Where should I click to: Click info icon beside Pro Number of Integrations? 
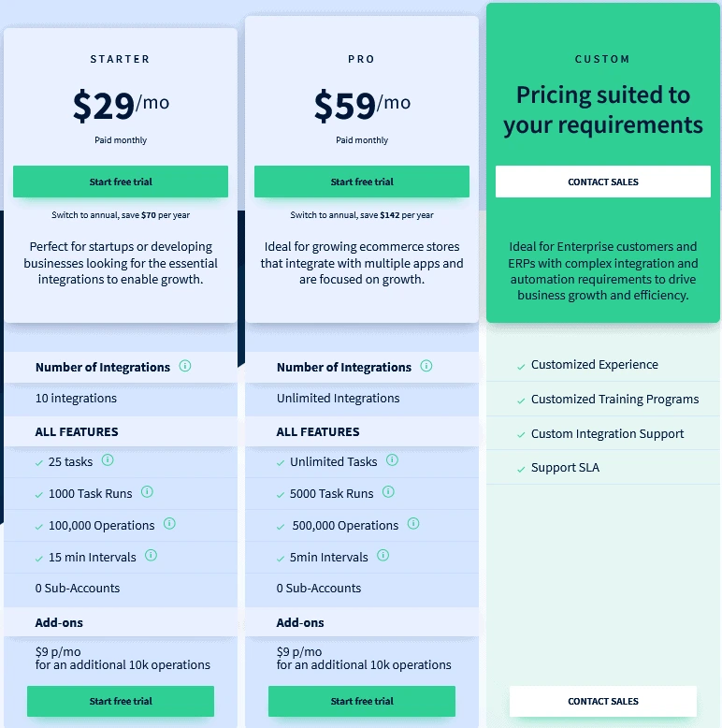[426, 366]
